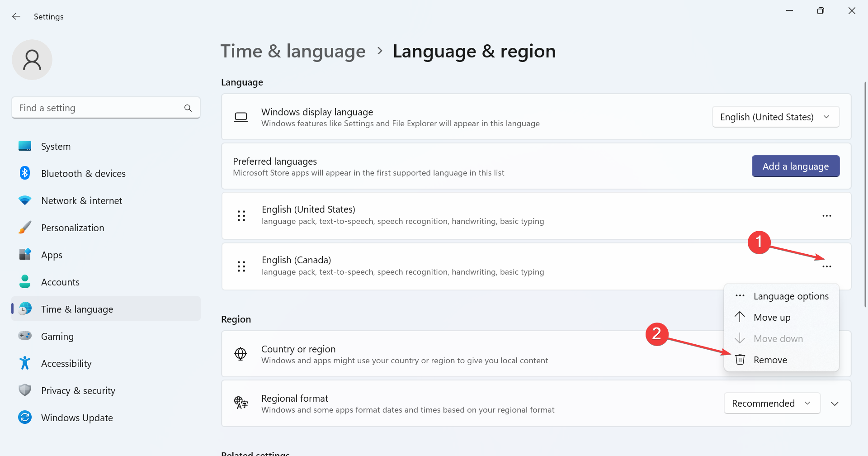Screen dimensions: 868x456
Task: Click the vertical scrollbar on the right
Action: pyautogui.click(x=865, y=195)
